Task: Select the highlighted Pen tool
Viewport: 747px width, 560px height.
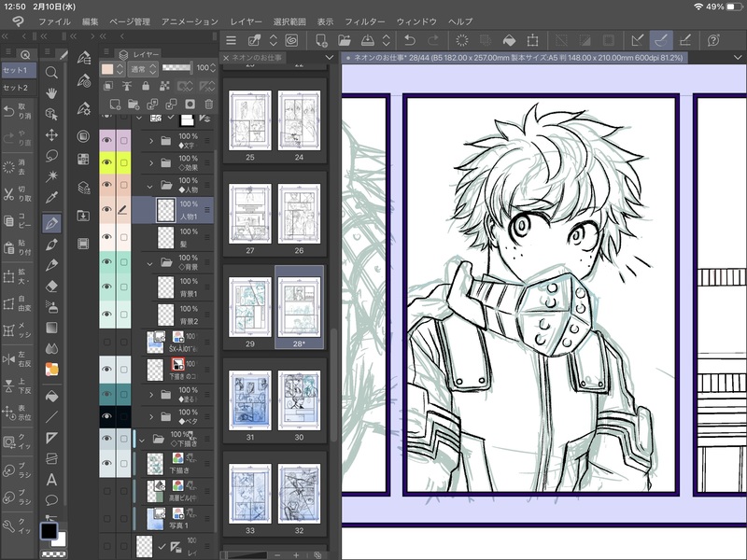Action: coord(51,222)
